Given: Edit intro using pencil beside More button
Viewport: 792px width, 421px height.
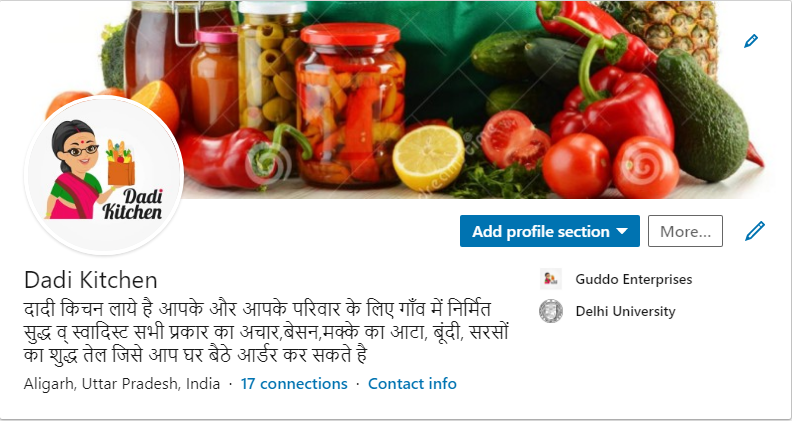Looking at the screenshot, I should click(755, 231).
